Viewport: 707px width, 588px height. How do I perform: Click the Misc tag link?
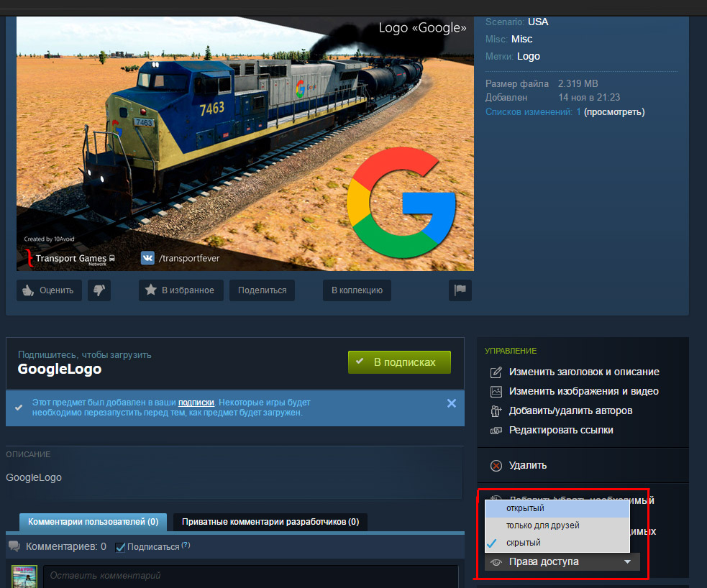pyautogui.click(x=521, y=40)
